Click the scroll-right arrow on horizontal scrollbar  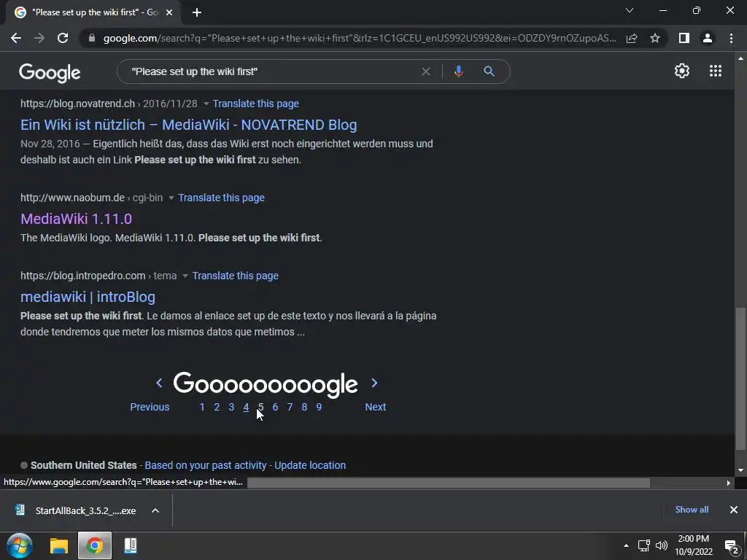(729, 483)
